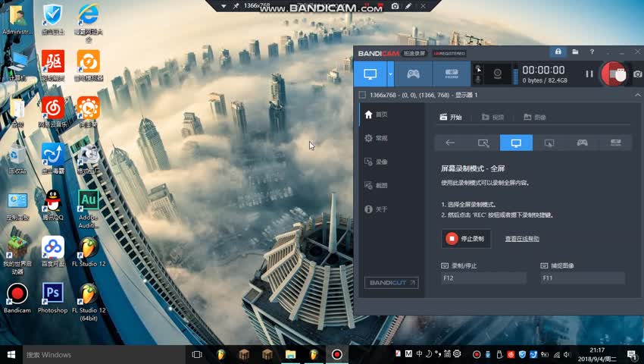
Task: Capture image with camera icon in Bandicam
Action: tap(637, 74)
